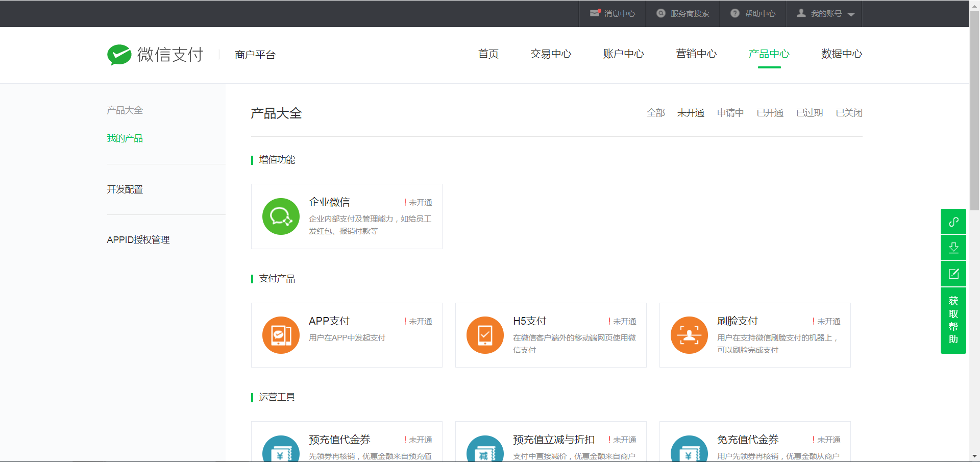Click the scrollbar down arrow
The height and width of the screenshot is (462, 980).
coord(975,456)
